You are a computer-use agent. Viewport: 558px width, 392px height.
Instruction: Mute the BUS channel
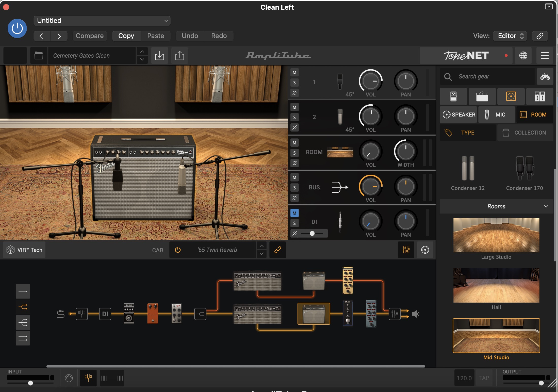(x=294, y=177)
